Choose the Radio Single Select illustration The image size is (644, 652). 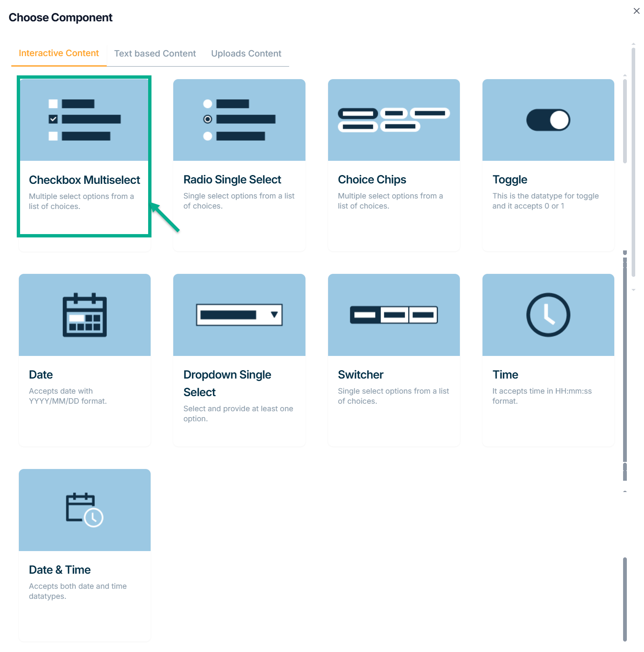click(239, 120)
